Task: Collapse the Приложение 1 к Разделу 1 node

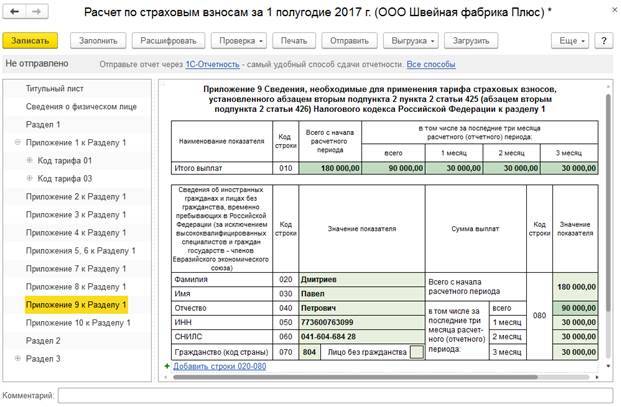Action: (18, 143)
